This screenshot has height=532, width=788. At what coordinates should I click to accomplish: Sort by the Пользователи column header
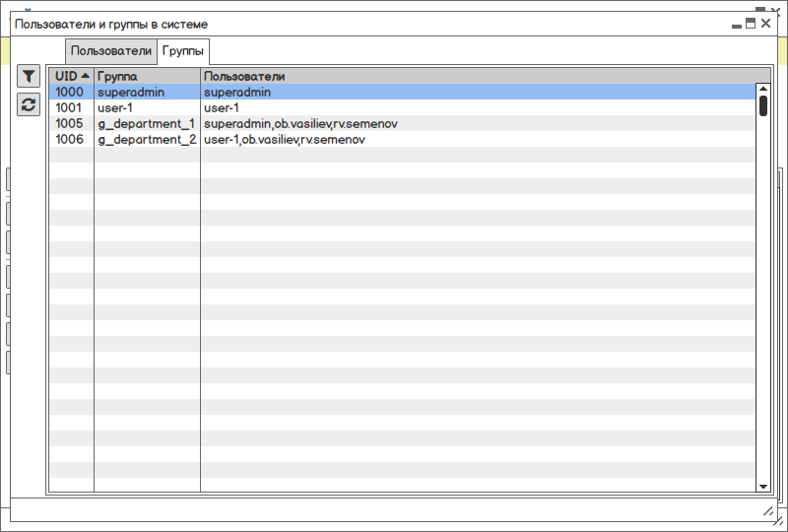click(x=486, y=77)
